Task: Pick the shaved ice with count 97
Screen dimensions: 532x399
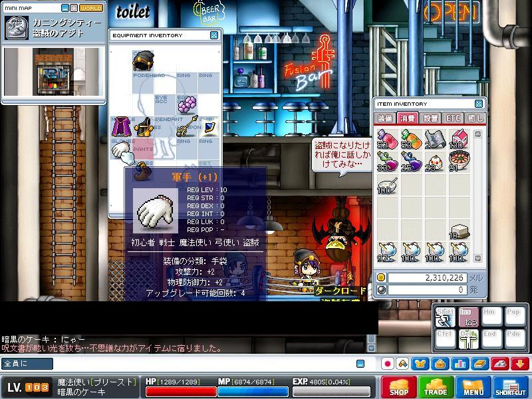Action: pyautogui.click(x=387, y=253)
